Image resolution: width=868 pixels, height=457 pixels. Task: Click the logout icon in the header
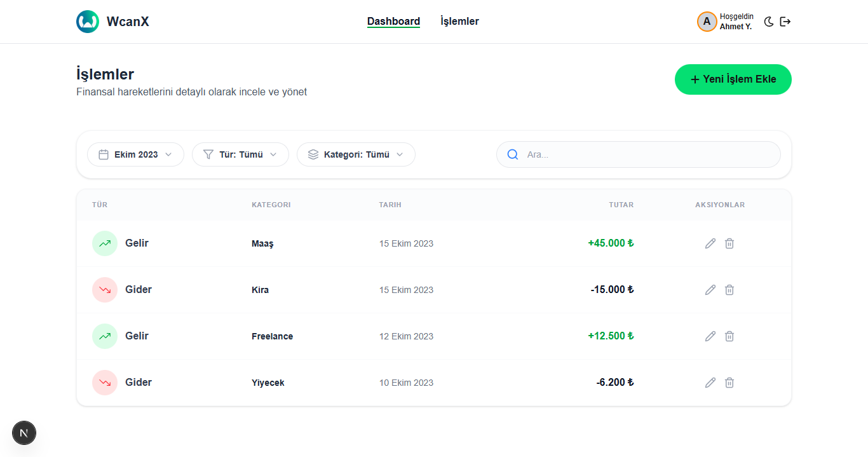[785, 21]
